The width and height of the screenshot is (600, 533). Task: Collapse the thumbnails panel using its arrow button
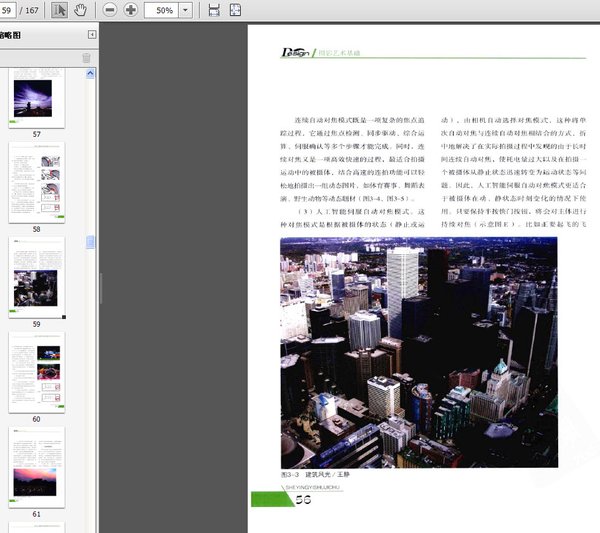pyautogui.click(x=92, y=35)
